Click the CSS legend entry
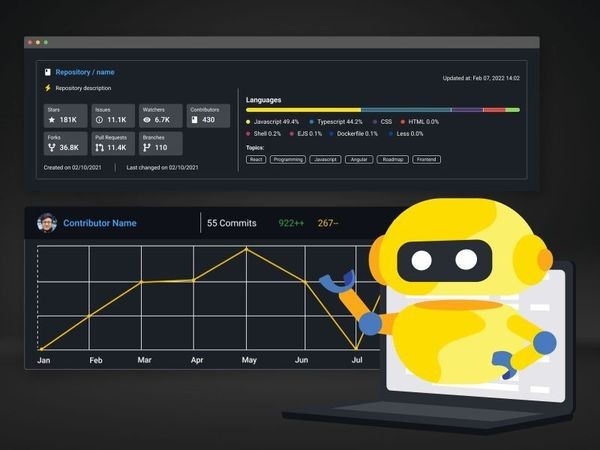The height and width of the screenshot is (450, 600). coord(382,122)
